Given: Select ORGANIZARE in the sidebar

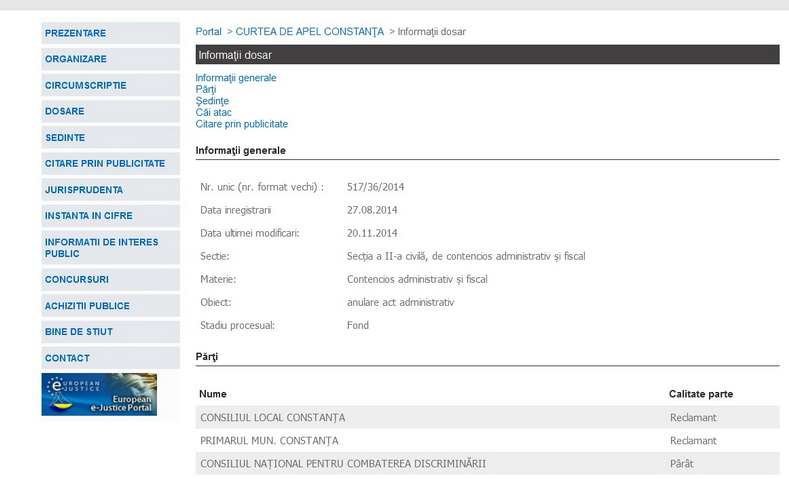Looking at the screenshot, I should 75,59.
